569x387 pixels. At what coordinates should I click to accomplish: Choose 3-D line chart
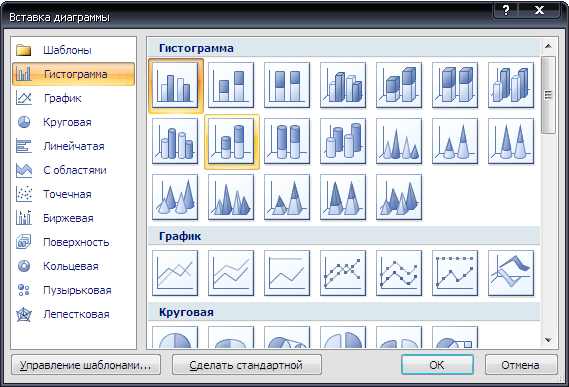coord(511,273)
